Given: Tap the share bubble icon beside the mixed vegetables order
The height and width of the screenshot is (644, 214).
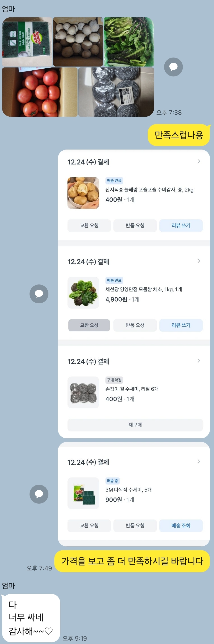Looking at the screenshot, I should [x=39, y=294].
